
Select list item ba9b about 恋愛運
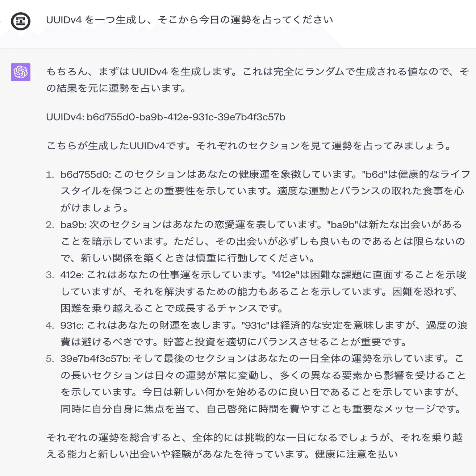(x=262, y=241)
